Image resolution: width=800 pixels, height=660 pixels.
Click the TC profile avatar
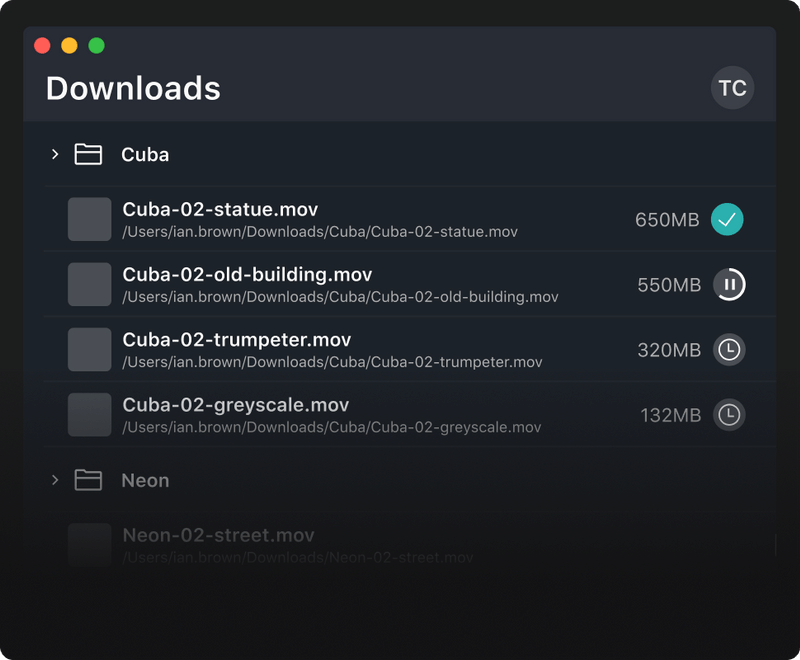(732, 88)
